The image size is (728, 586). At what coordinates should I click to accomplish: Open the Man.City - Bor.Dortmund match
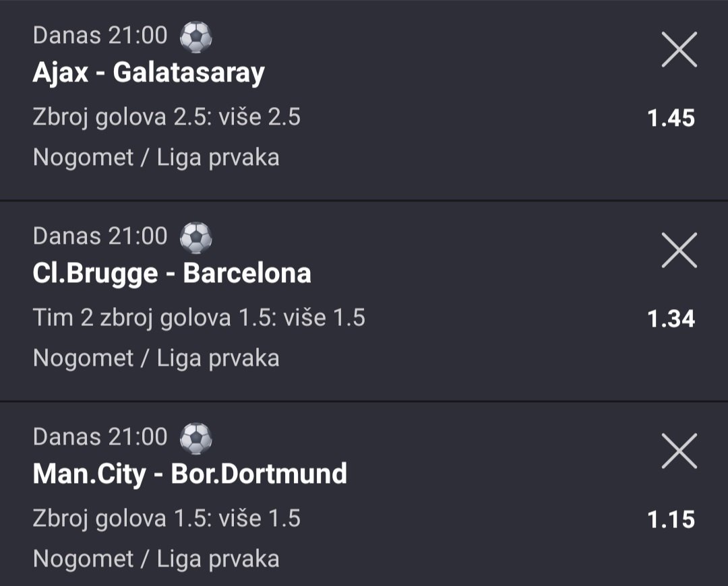(x=189, y=474)
